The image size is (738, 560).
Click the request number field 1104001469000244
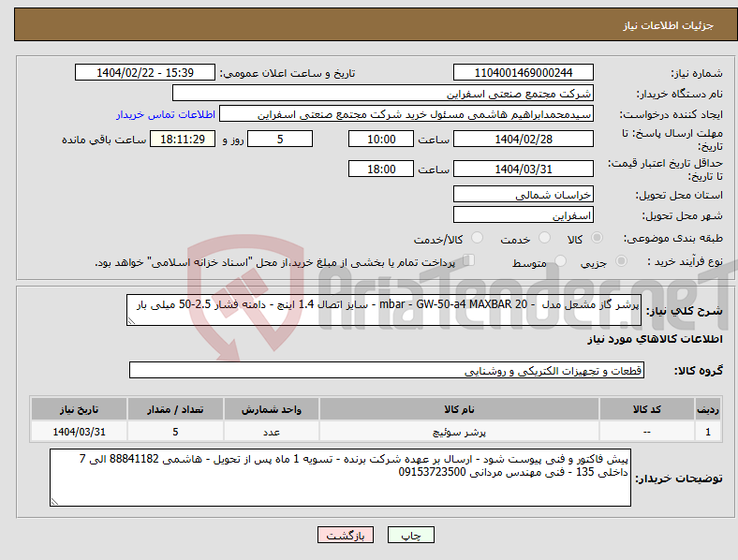coord(523,72)
